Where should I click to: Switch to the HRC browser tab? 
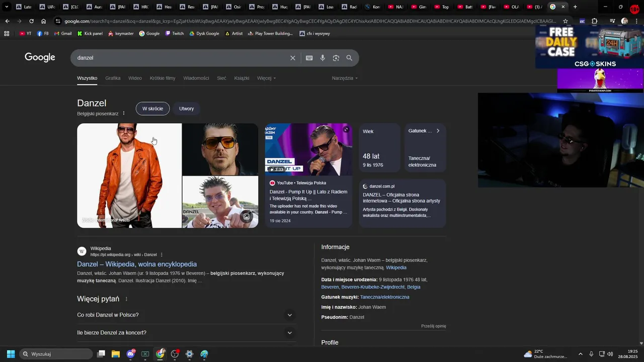tap(141, 7)
